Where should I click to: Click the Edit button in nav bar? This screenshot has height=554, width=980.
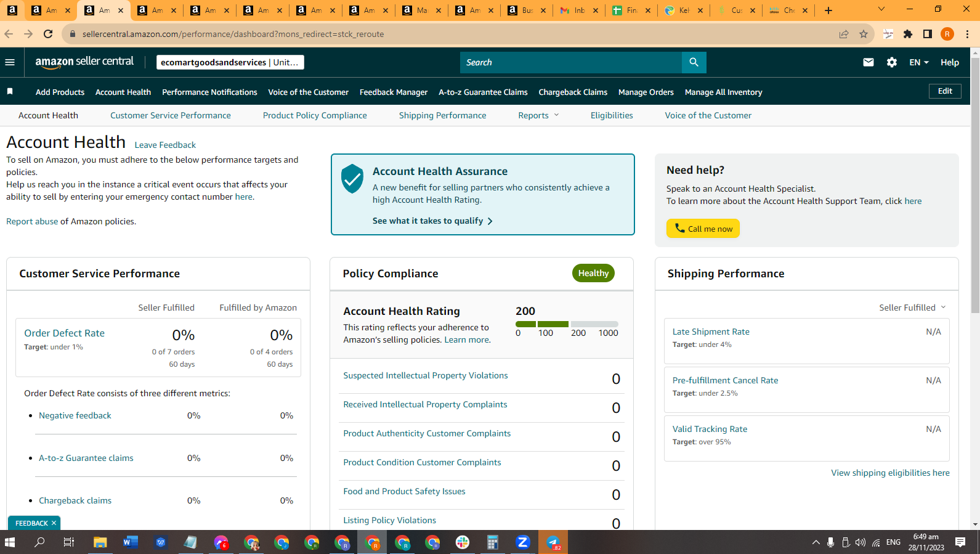(945, 91)
